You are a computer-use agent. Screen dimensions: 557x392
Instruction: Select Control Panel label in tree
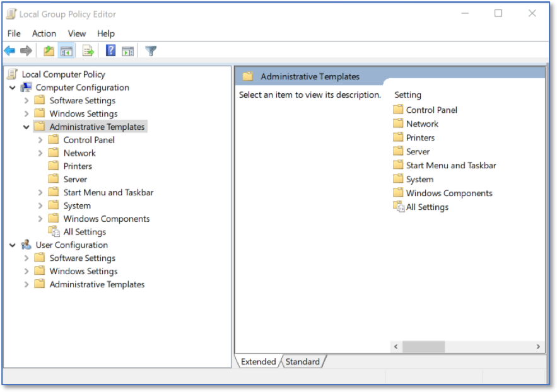pyautogui.click(x=89, y=140)
